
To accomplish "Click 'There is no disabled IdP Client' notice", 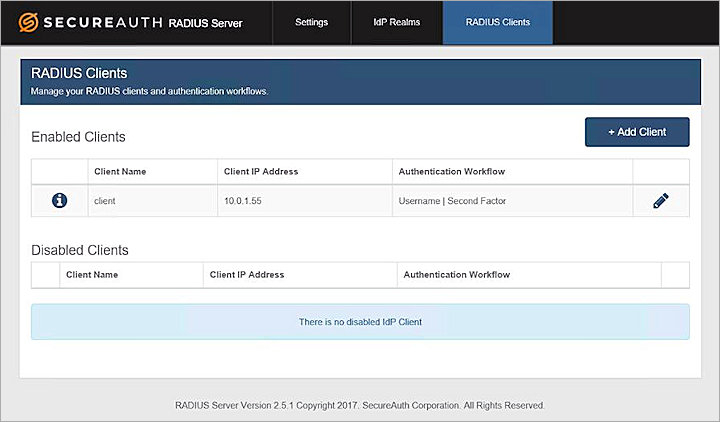I will (360, 322).
